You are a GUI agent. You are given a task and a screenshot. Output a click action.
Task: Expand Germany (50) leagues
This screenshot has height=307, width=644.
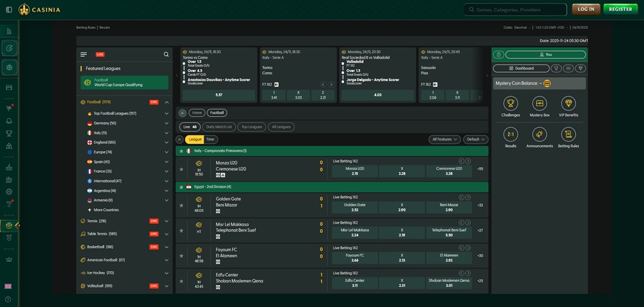167,123
